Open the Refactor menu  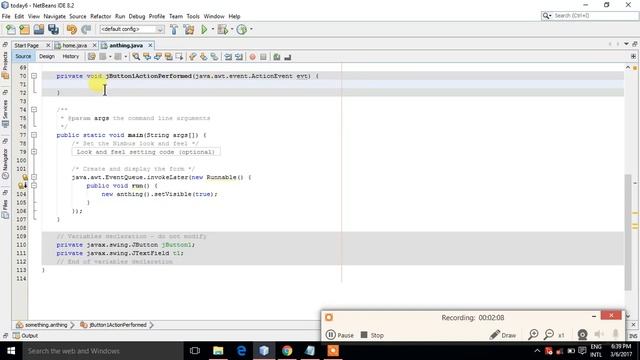tap(100, 16)
